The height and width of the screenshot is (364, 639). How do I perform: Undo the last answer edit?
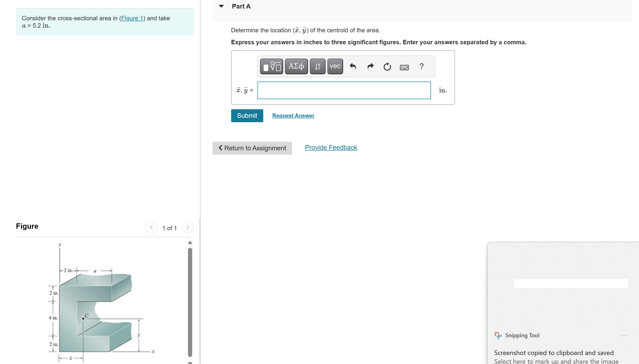[x=353, y=66]
